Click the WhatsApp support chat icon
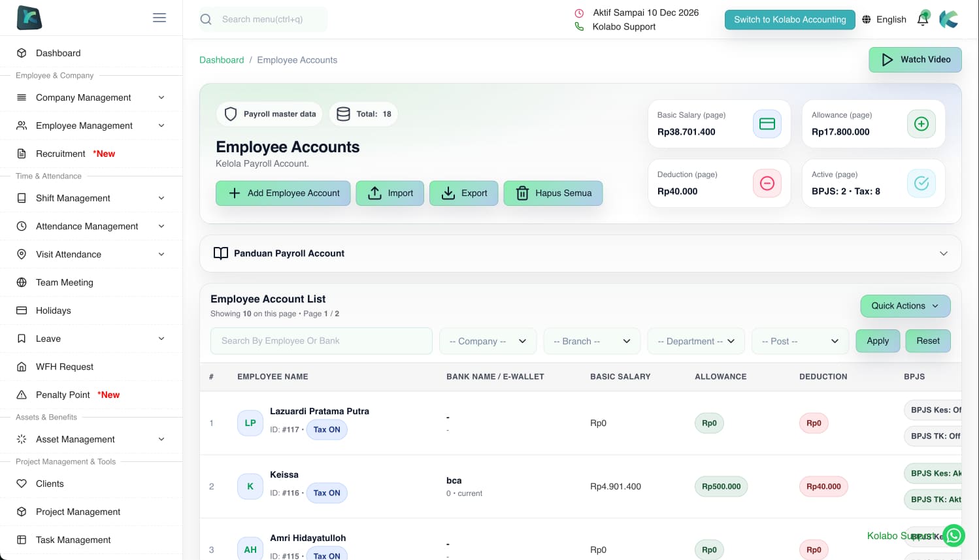Image resolution: width=979 pixels, height=560 pixels. pos(954,536)
